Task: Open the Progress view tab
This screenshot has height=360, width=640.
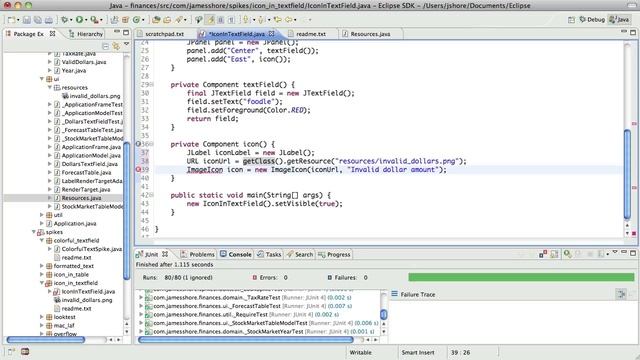Action: tap(334, 254)
